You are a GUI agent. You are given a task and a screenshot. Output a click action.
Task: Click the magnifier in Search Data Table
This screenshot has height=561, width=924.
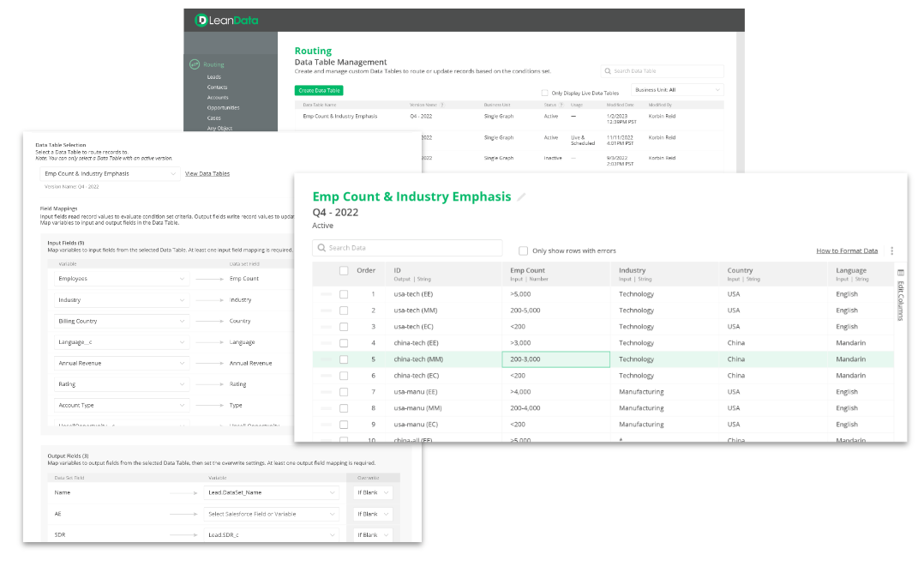coord(608,71)
